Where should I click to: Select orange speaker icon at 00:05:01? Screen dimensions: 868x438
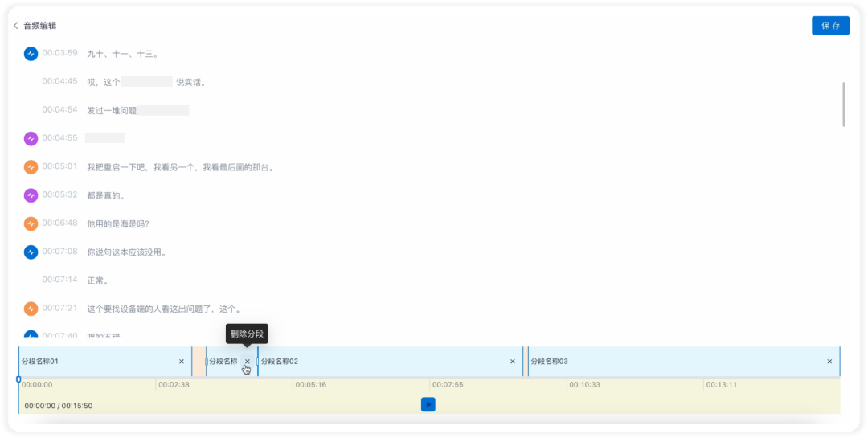click(31, 166)
